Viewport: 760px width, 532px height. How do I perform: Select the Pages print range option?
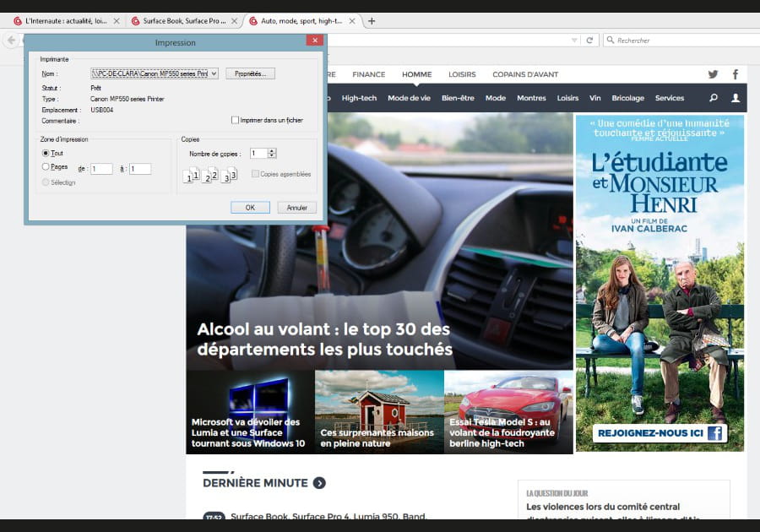(x=46, y=167)
